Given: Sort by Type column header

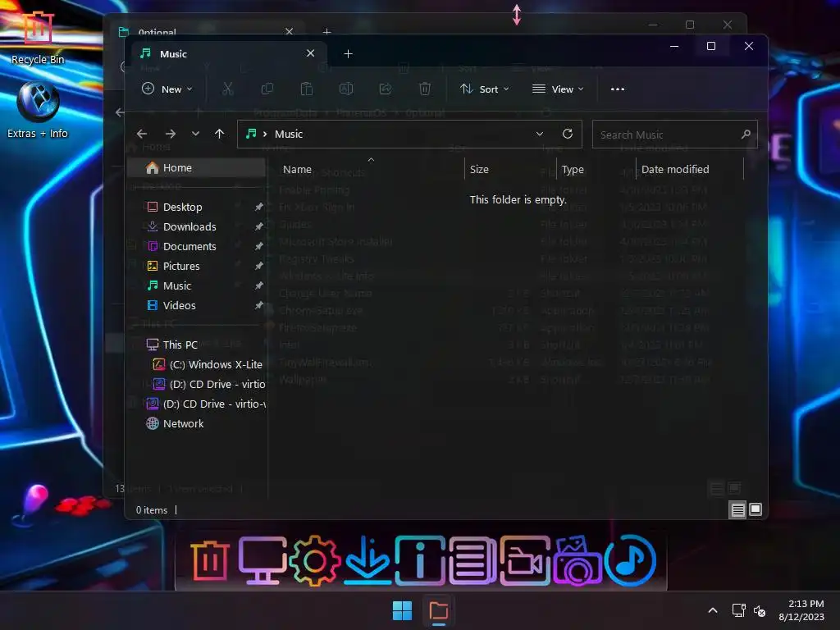Looking at the screenshot, I should point(596,169).
